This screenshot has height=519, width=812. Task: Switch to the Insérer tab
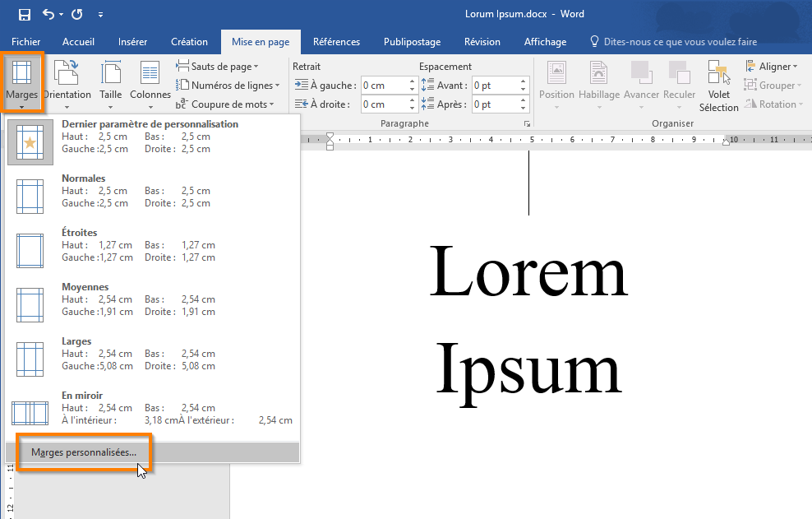click(132, 42)
